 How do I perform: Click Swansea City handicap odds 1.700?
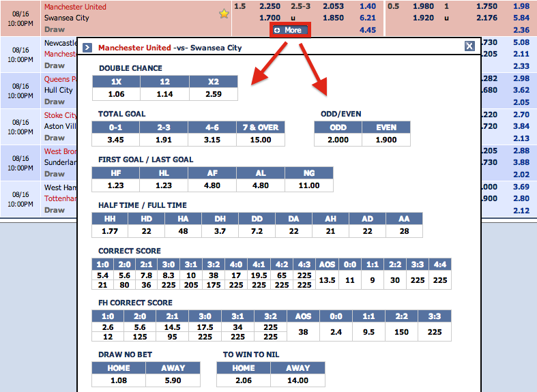click(x=270, y=18)
